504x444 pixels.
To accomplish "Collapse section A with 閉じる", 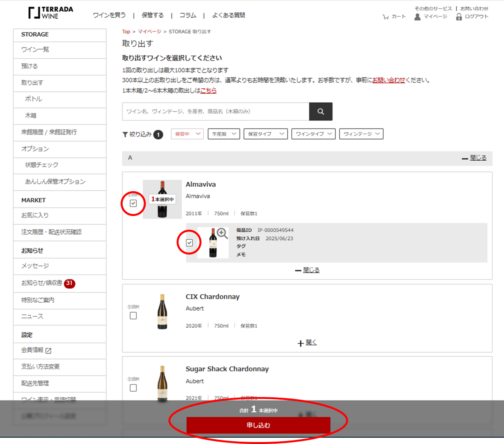I will 474,158.
